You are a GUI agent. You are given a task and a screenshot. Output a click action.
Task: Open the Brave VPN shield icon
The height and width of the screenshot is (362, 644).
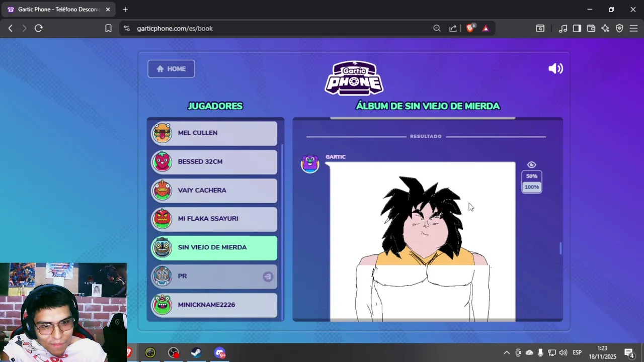(x=619, y=29)
